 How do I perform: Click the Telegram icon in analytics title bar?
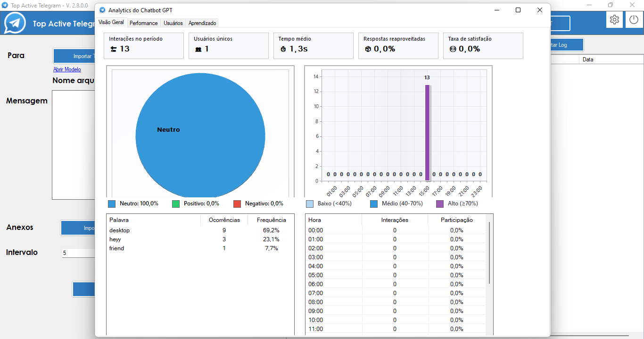102,10
